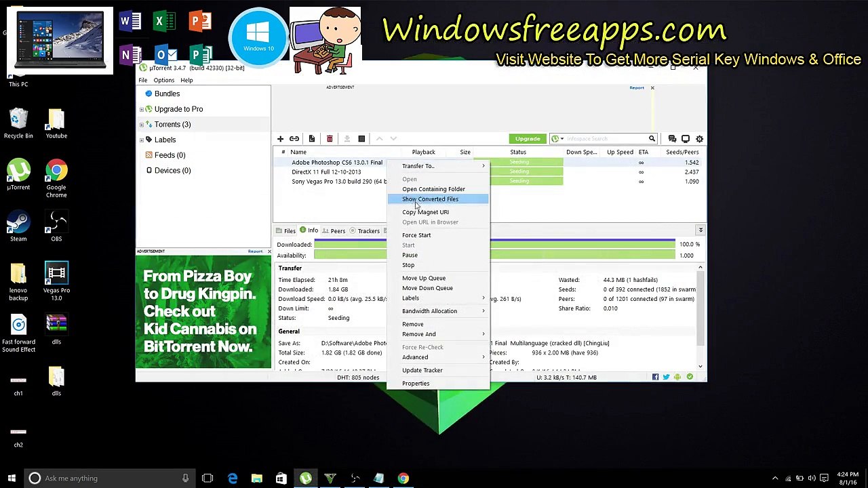Open the chat bubbles toolbar icon

click(672, 139)
